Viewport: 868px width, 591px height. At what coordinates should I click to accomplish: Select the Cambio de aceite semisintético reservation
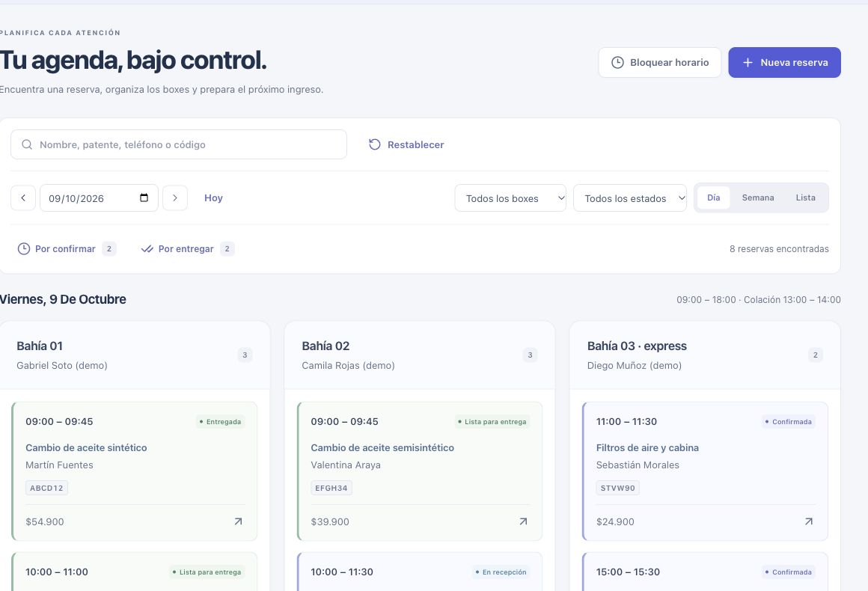coord(420,471)
